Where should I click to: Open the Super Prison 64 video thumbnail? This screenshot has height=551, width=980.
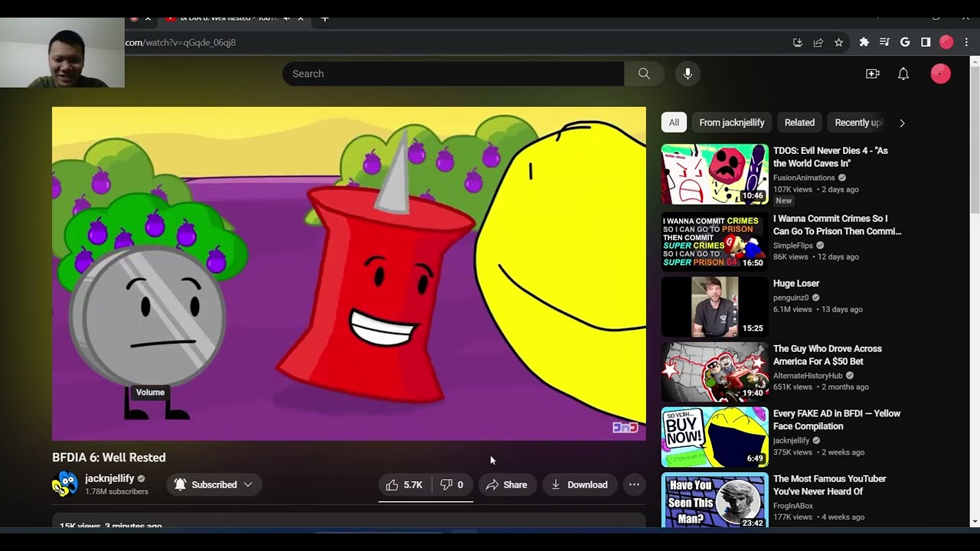tap(714, 241)
